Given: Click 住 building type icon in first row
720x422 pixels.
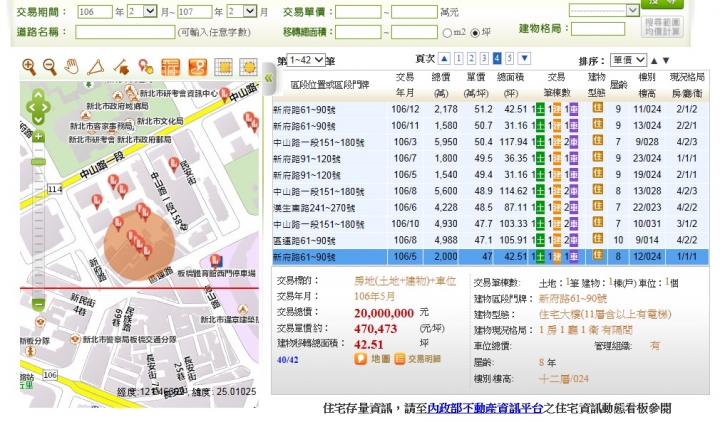Looking at the screenshot, I should (x=597, y=109).
